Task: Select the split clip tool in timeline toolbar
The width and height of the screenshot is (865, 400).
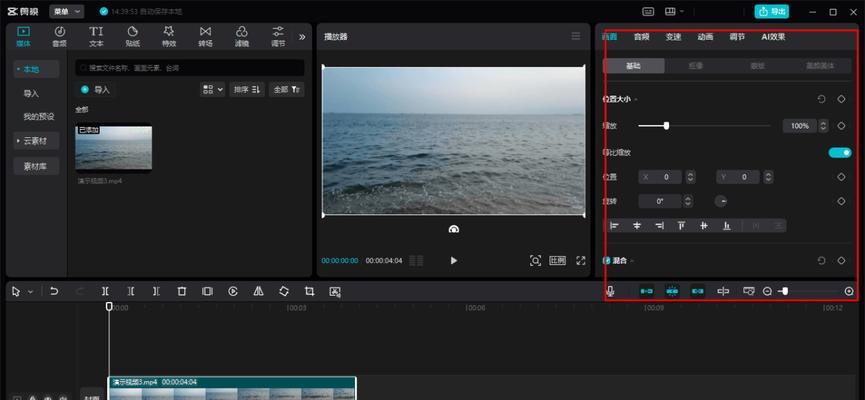Action: point(105,291)
